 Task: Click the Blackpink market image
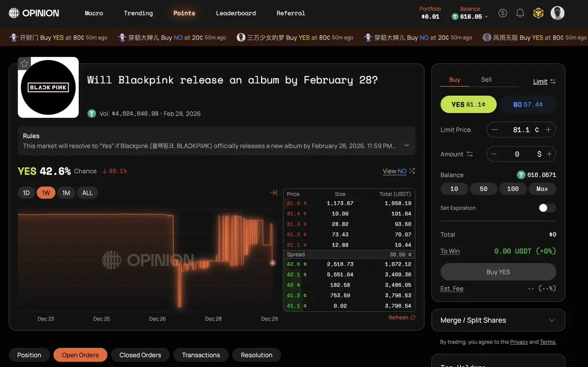tap(49, 88)
